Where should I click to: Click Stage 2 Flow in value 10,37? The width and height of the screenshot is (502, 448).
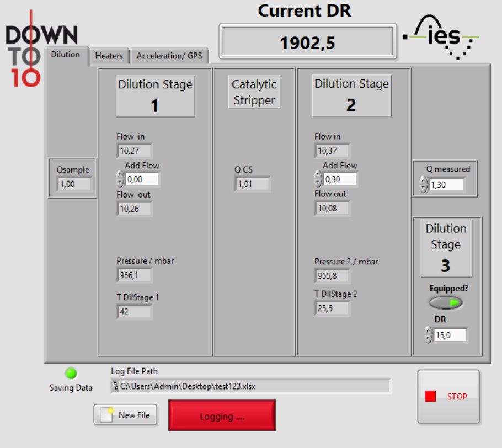(x=332, y=151)
